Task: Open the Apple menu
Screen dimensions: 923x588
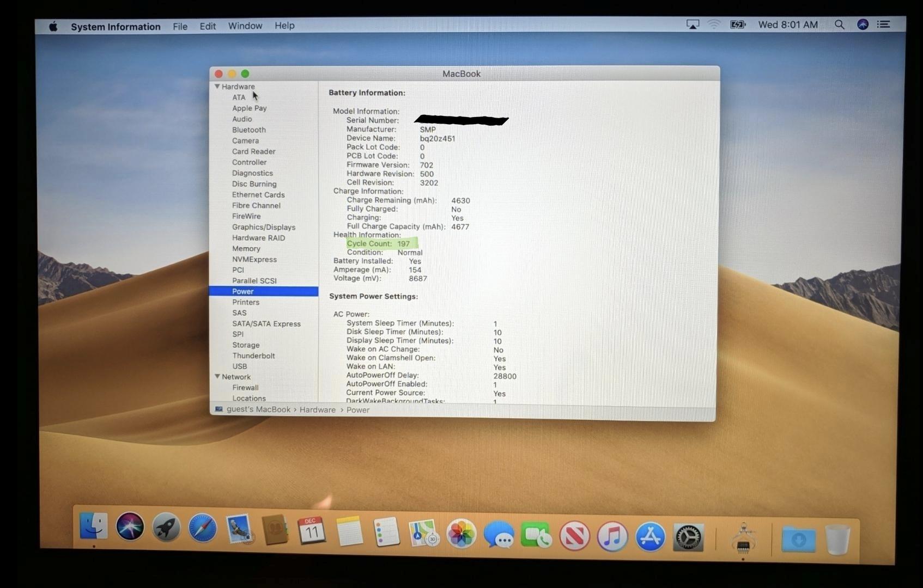Action: click(53, 26)
